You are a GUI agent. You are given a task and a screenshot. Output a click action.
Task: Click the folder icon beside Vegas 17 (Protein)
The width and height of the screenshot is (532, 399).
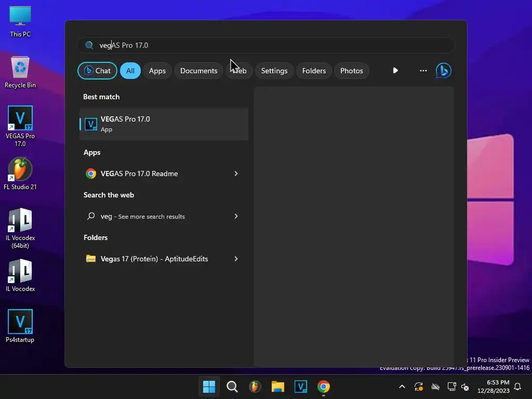(90, 259)
